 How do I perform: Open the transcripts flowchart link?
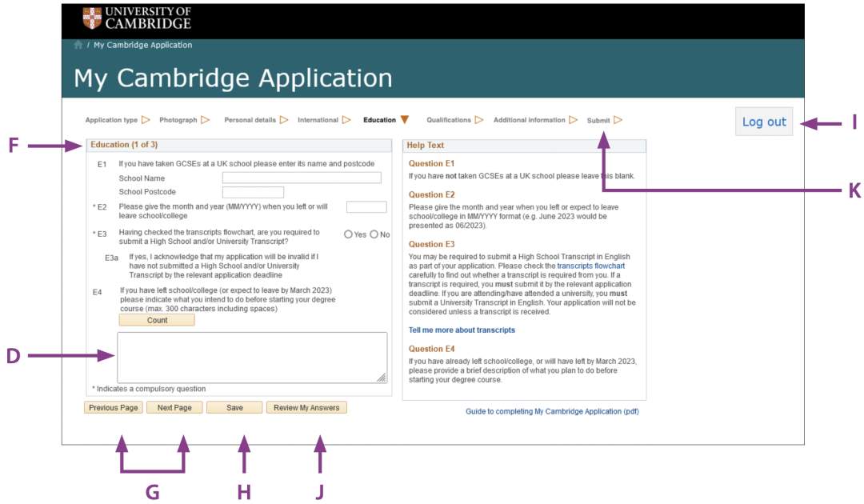tap(590, 266)
